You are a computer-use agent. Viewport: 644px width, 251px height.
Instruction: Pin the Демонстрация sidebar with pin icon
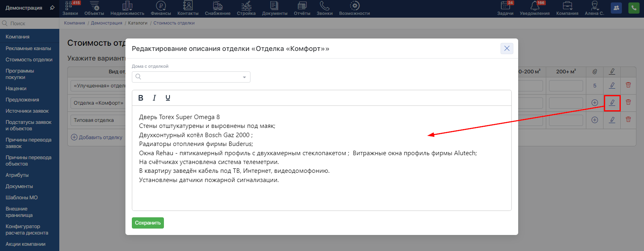[52, 8]
